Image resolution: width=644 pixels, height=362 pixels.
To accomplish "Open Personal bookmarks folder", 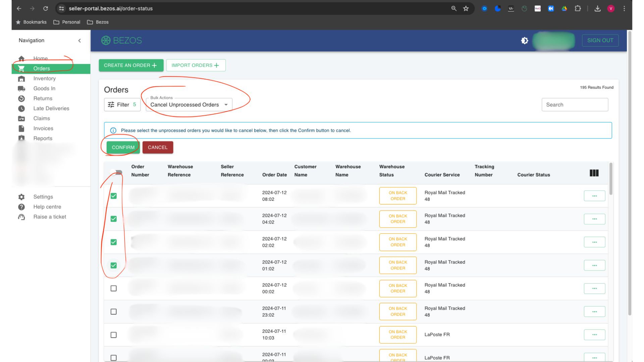I will (67, 22).
